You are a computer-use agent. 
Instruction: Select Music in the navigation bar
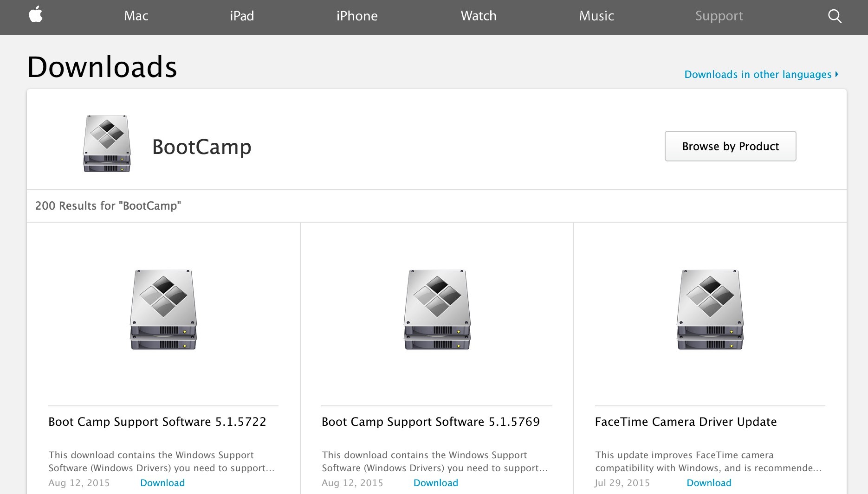(596, 16)
